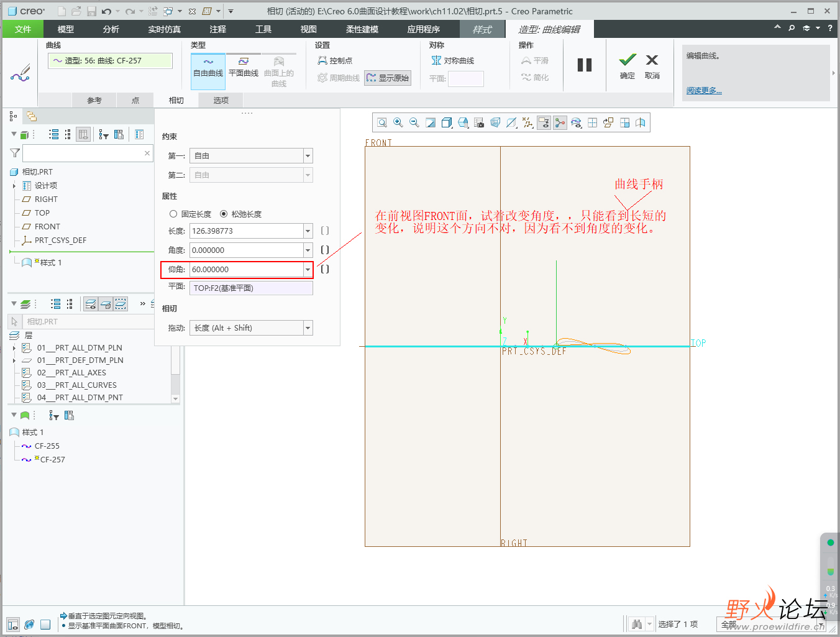The width and height of the screenshot is (840, 637).
Task: Click the Help question mark icon
Action: 830,28
